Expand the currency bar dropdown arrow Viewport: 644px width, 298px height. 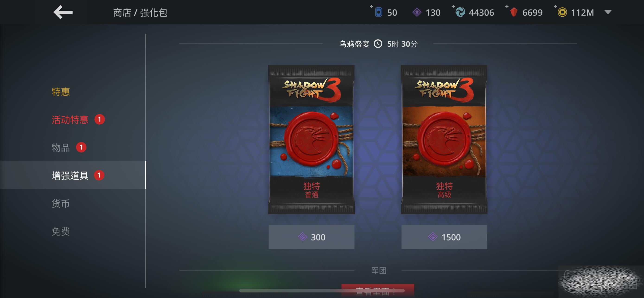coord(608,12)
